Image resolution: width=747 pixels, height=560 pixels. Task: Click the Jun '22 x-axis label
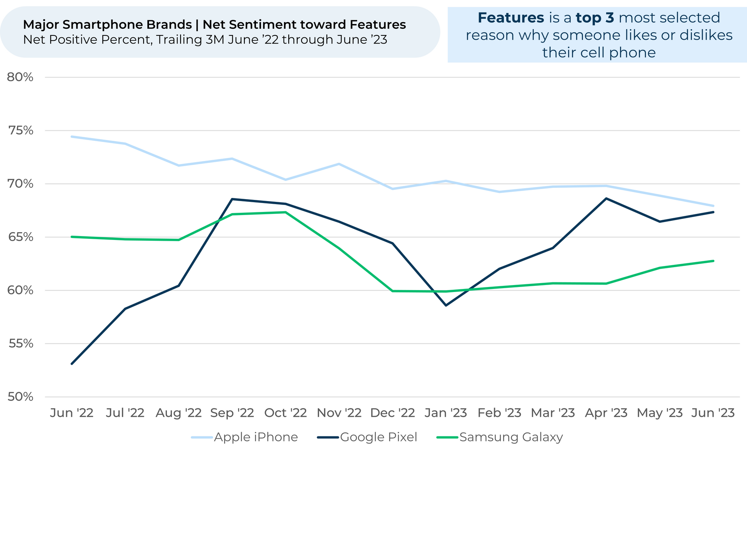coord(72,413)
